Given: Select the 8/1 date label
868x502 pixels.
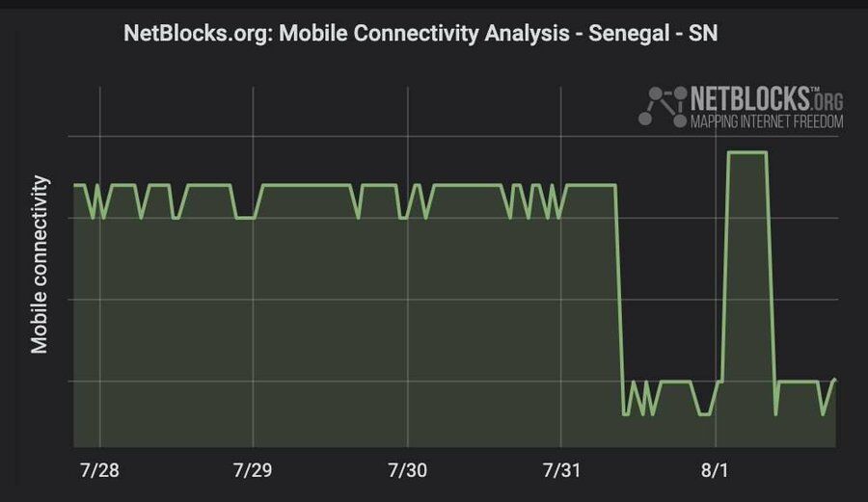Looking at the screenshot, I should (716, 470).
